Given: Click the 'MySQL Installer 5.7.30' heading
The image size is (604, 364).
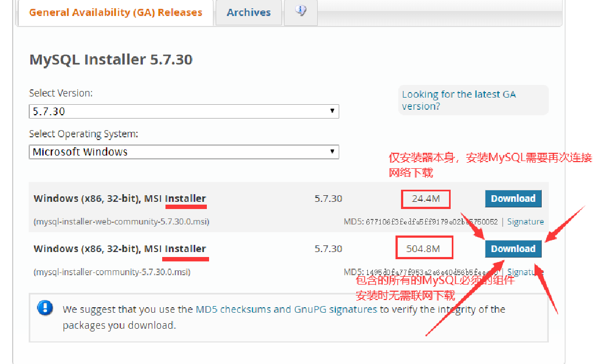Looking at the screenshot, I should (111, 60).
